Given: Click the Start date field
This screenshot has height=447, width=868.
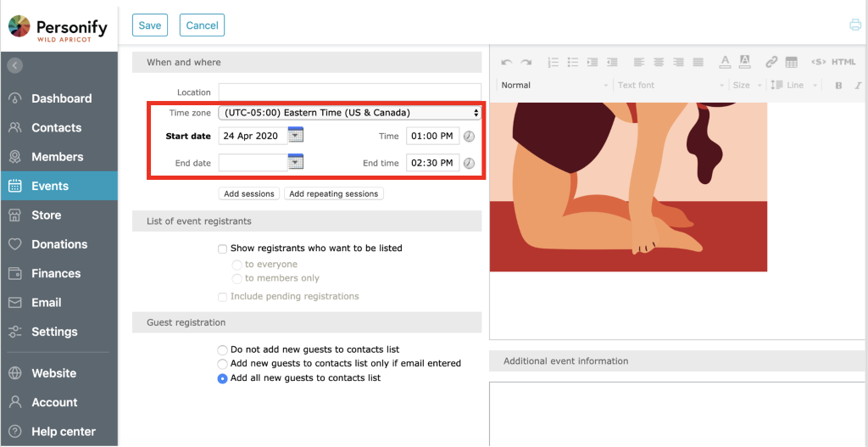Looking at the screenshot, I should pos(253,137).
